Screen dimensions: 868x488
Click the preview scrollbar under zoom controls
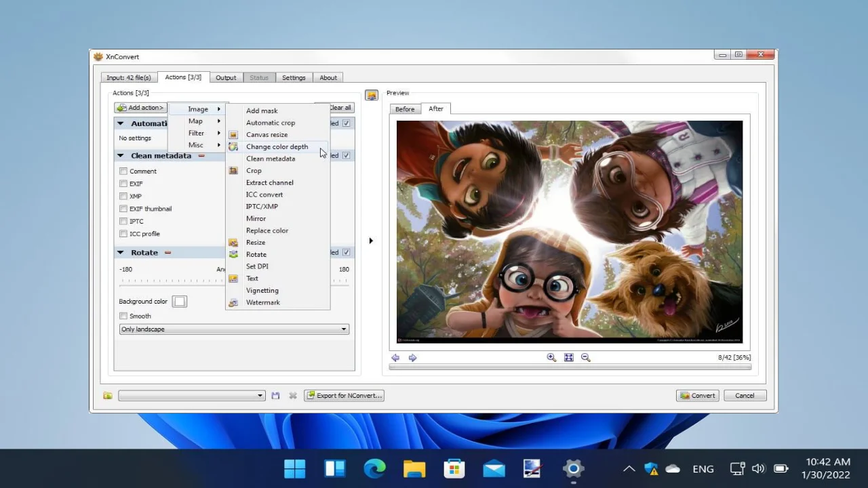[x=570, y=367]
